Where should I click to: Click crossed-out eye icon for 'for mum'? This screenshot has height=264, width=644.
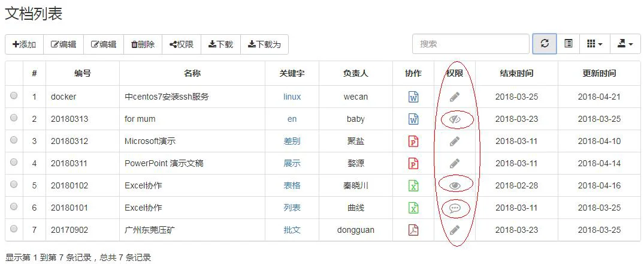coord(455,119)
